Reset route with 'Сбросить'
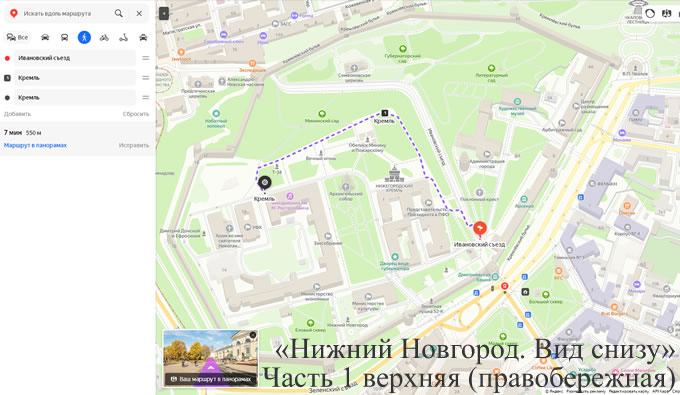The image size is (680, 395). click(136, 114)
